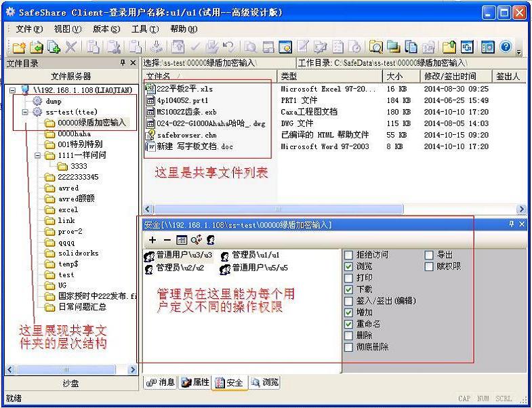Click right arrow of folder tree scrollbar
Image resolution: width=532 pixels, height=408 pixels.
pos(133,369)
